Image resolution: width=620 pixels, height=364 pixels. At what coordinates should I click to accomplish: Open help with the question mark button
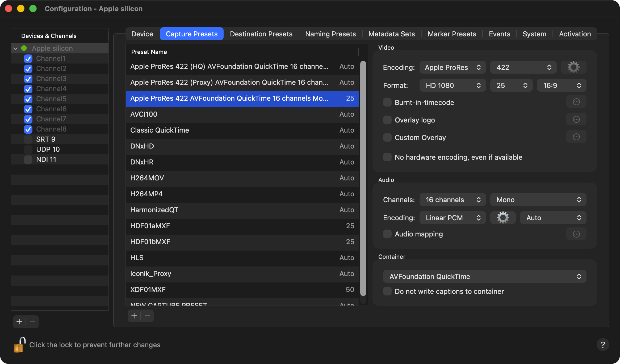[x=603, y=345]
